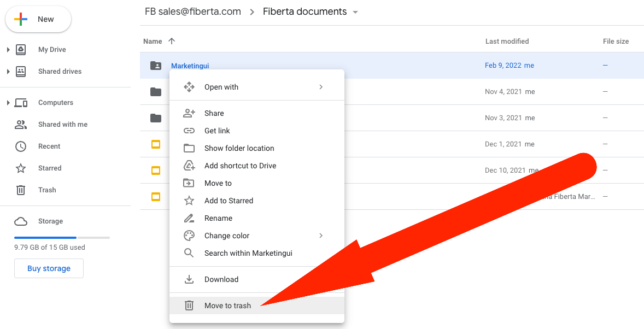
Task: Click the Move to folder-arrow icon
Action: pyautogui.click(x=189, y=183)
